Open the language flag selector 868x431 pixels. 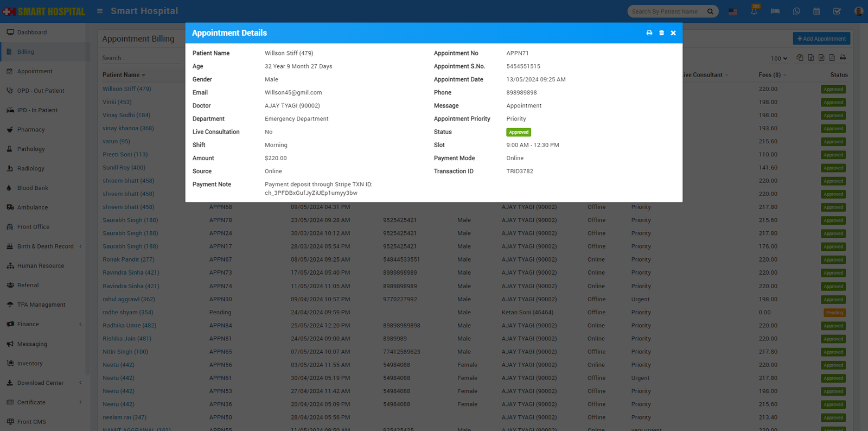(x=733, y=11)
